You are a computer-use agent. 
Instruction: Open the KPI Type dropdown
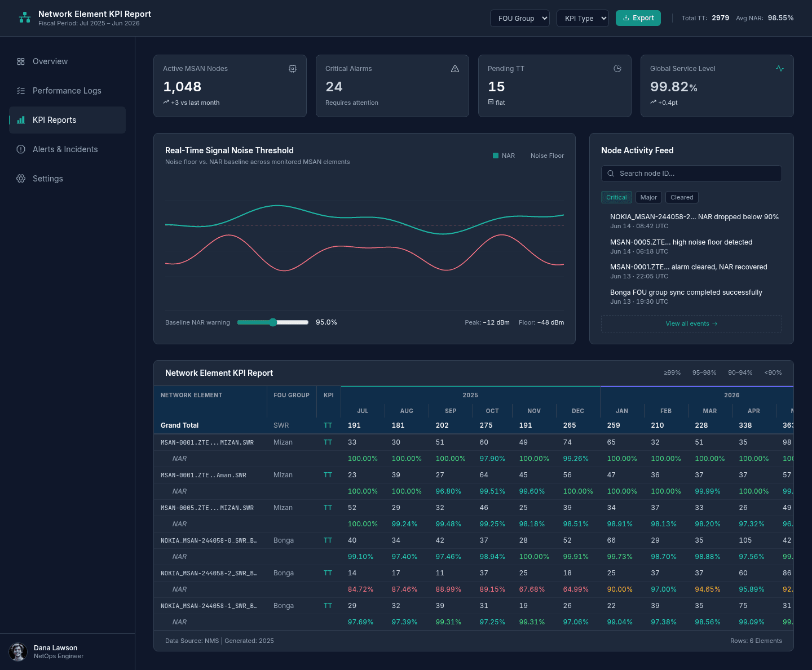pos(582,18)
